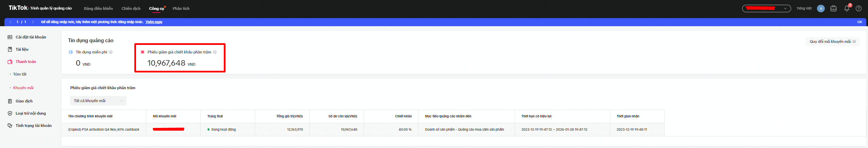Click the Loại trừ nội dung shield icon

point(10,113)
